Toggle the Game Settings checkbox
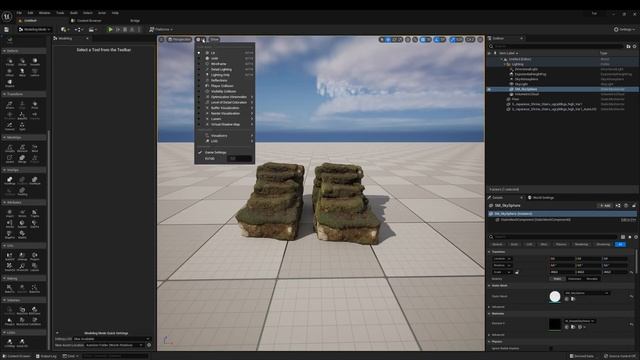 click(200, 152)
